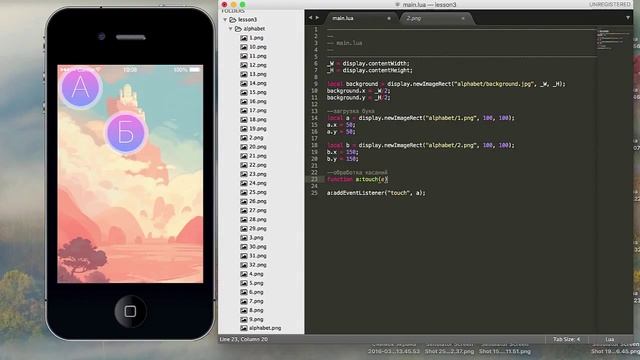
Task: Click the image icon beside 2.png in sidebar
Action: point(244,138)
